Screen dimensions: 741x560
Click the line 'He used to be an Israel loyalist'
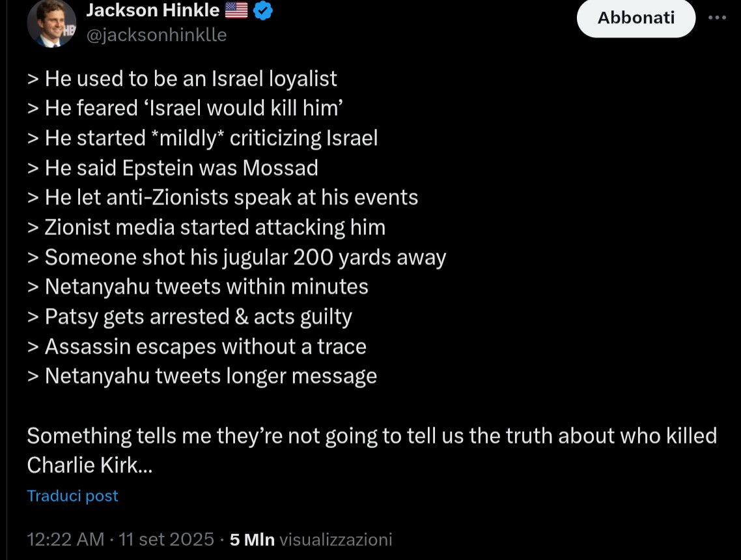pyautogui.click(x=182, y=79)
